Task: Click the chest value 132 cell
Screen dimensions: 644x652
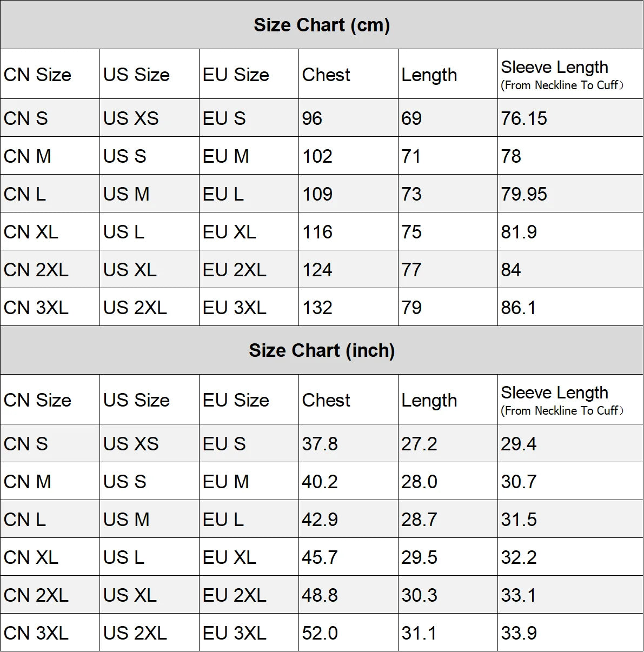Action: [317, 308]
